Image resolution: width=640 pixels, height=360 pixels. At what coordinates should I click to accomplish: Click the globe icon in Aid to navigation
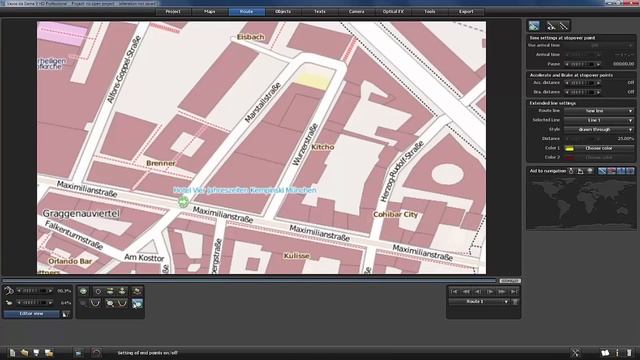pyautogui.click(x=590, y=171)
